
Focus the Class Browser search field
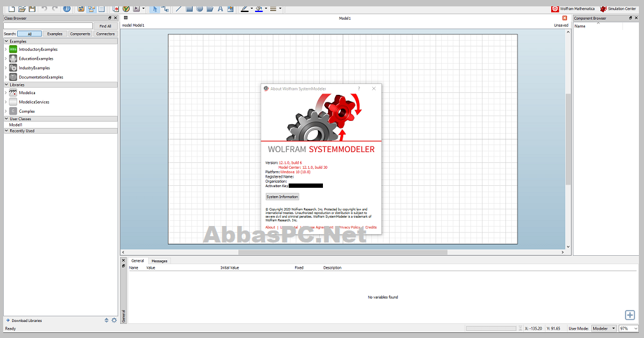[48, 26]
